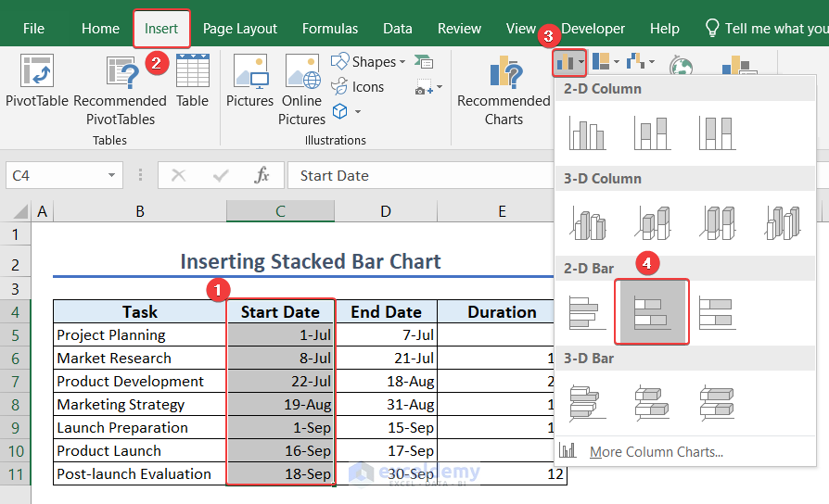The image size is (829, 504).
Task: Click More Column Charts link
Action: [x=655, y=451]
